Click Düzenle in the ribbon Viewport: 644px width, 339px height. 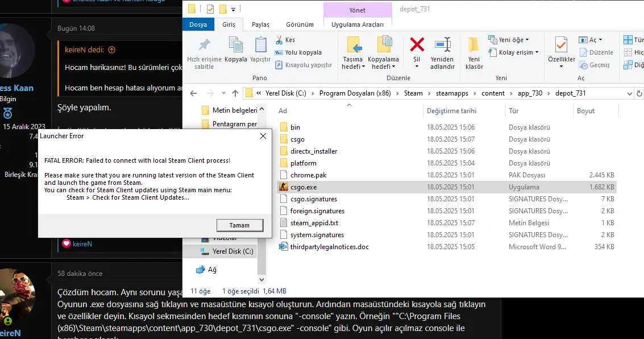pos(596,52)
